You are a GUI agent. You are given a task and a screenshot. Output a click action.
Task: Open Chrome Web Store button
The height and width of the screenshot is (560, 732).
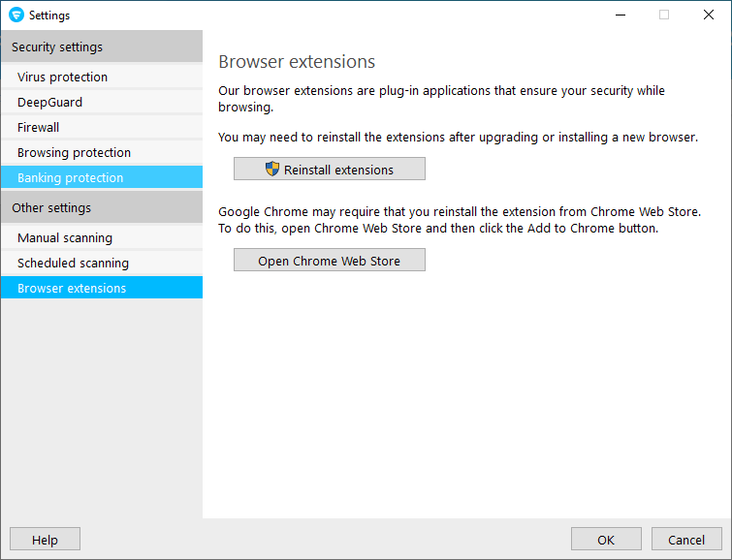tap(330, 260)
